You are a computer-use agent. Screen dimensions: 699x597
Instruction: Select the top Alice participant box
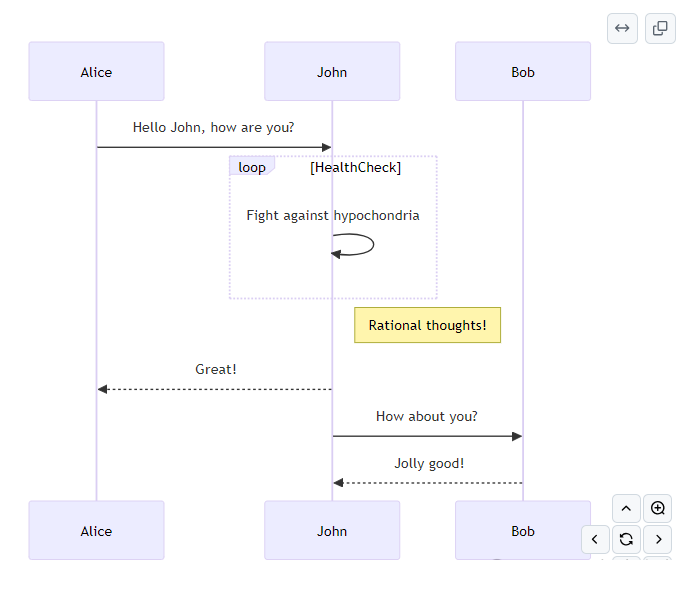pos(96,71)
